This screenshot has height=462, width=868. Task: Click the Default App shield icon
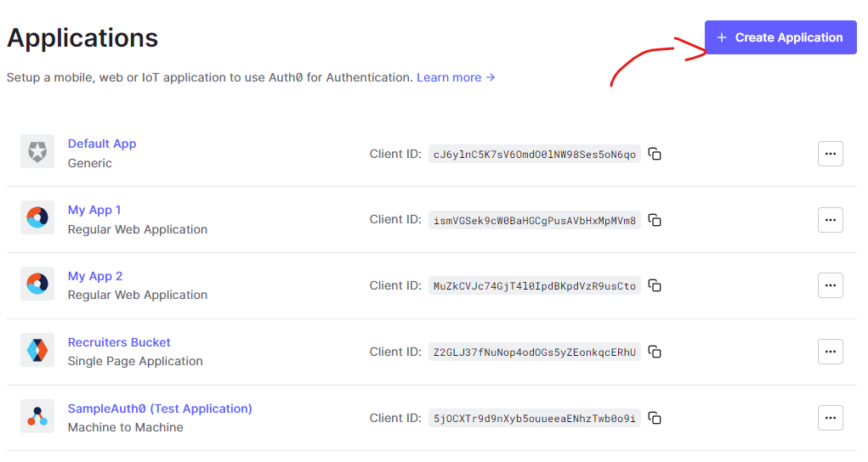tap(37, 153)
